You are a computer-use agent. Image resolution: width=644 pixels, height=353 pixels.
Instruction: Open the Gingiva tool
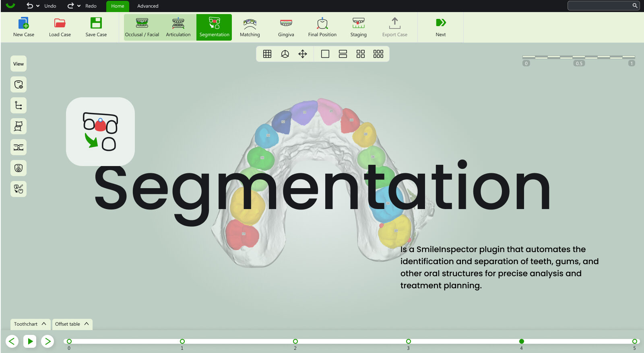(x=286, y=23)
